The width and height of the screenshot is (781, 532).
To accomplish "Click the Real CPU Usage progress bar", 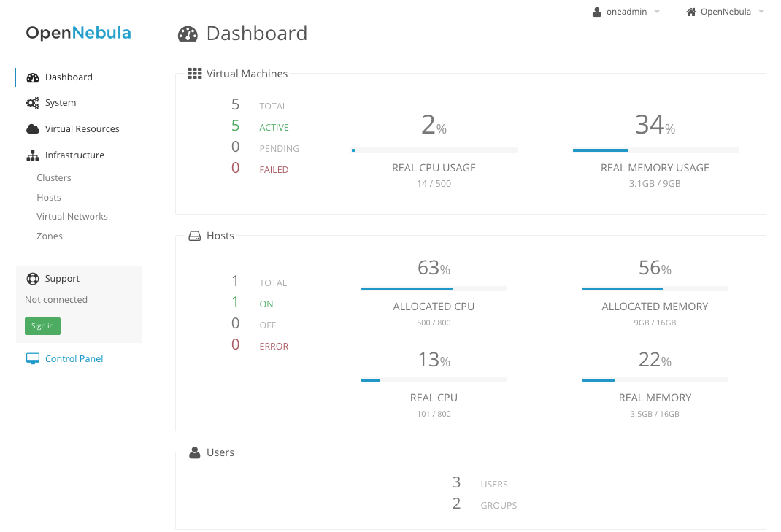I will click(x=434, y=150).
